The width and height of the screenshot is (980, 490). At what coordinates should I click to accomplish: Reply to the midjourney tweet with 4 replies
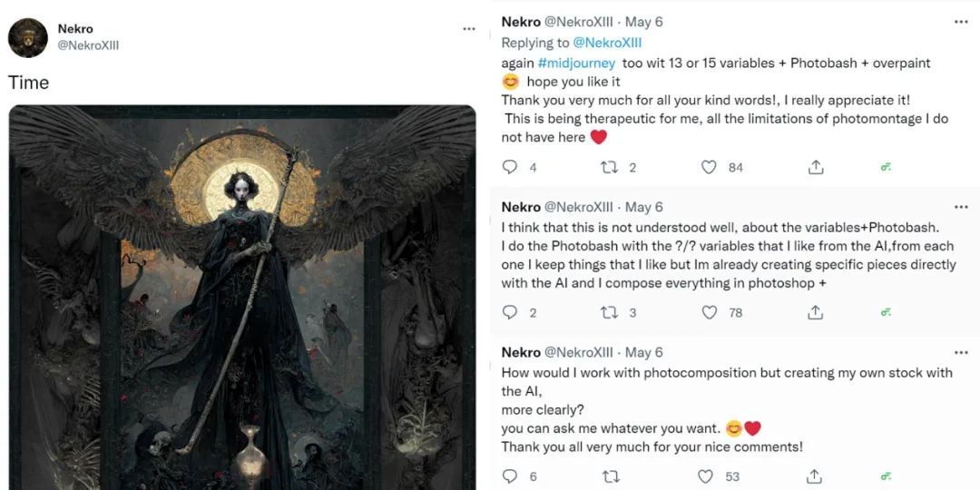tap(510, 167)
